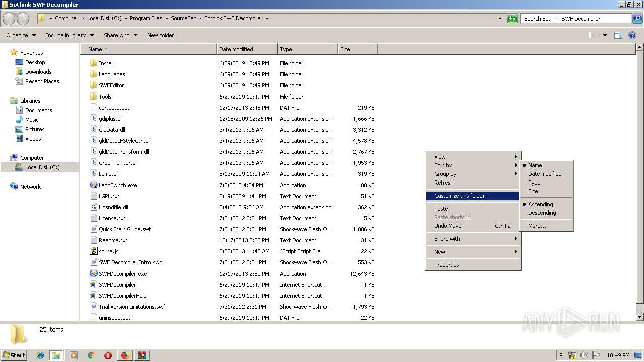Click More... in sort submenu

546,226
